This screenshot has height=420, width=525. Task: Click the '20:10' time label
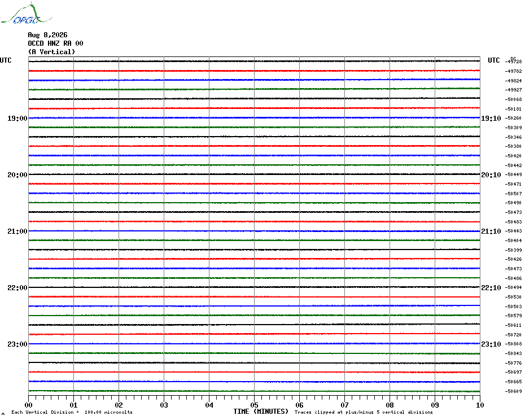[491, 175]
